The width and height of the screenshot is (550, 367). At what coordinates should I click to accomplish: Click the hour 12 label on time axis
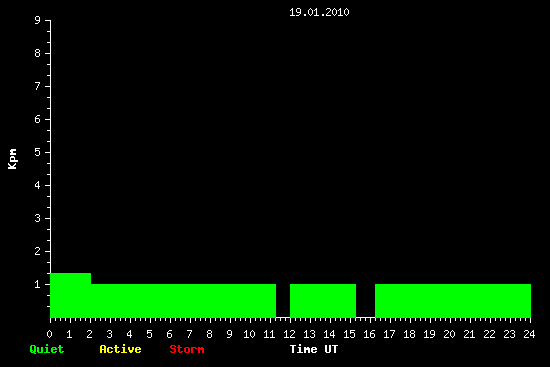point(289,334)
